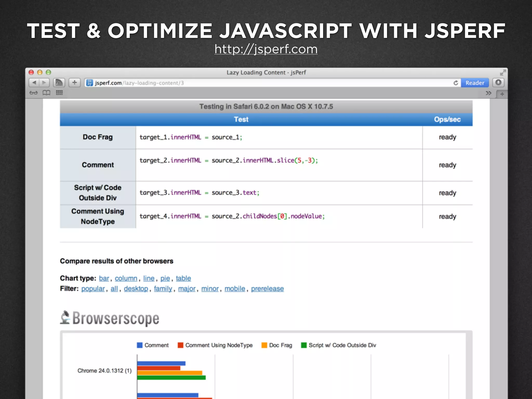The width and height of the screenshot is (532, 399).
Task: Click blue Comment bar for Chrome 24
Action: click(161, 363)
